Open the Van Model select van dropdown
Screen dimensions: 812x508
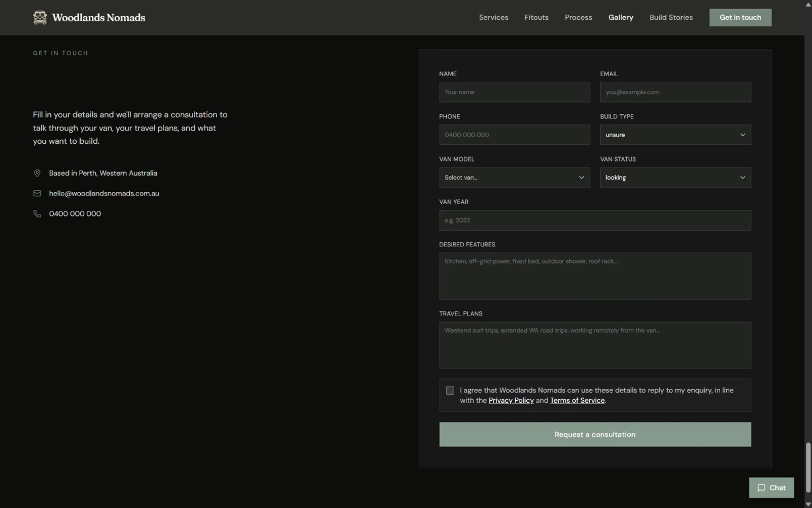[514, 178]
